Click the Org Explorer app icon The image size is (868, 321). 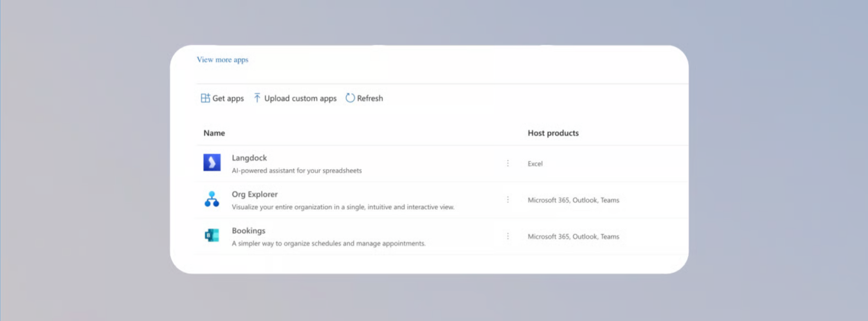coord(212,199)
